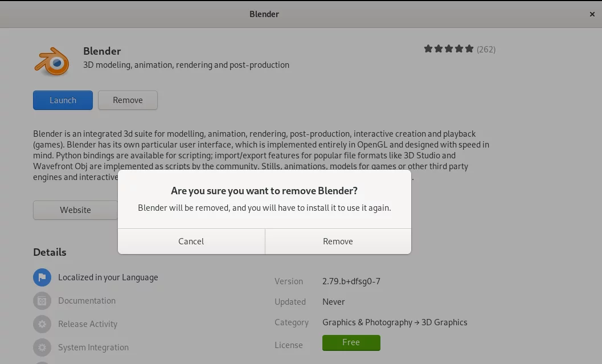The width and height of the screenshot is (602, 364).
Task: Click the Localized in your Language flag icon
Action: [x=42, y=277]
